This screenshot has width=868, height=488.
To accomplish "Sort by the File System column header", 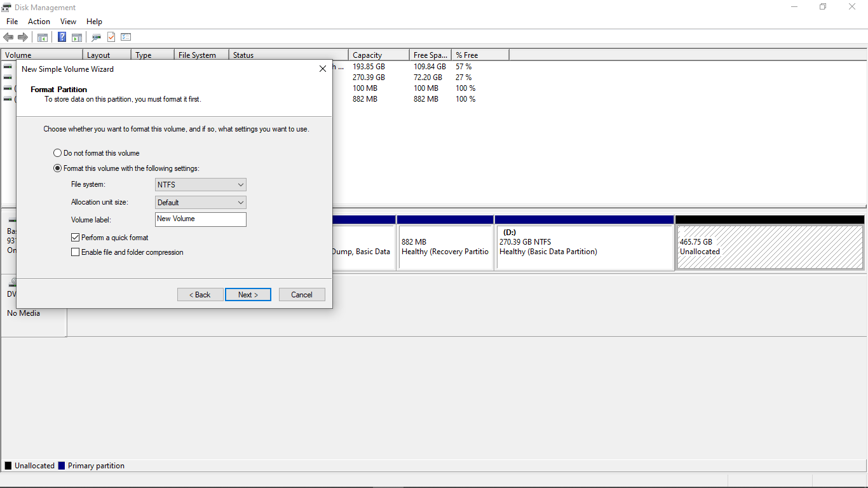I will 201,55.
